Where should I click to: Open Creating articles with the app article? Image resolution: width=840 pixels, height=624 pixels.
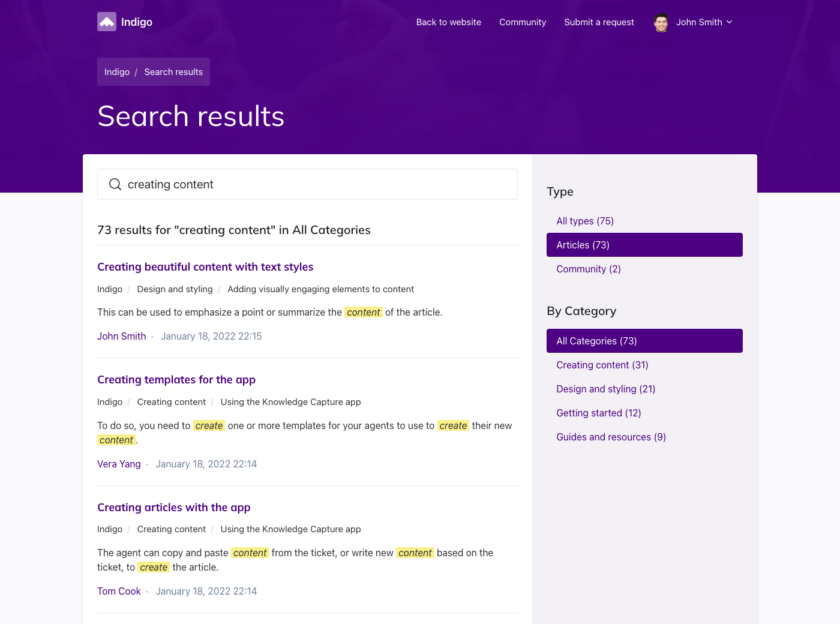click(x=174, y=508)
